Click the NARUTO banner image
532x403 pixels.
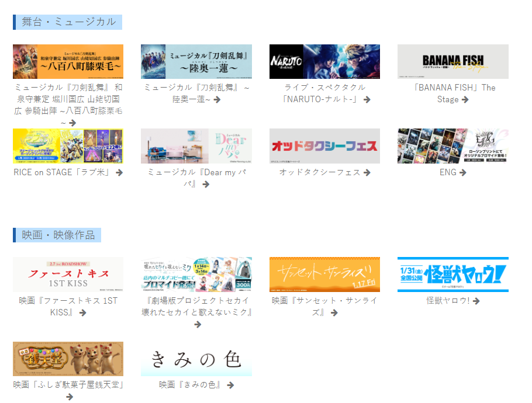[x=324, y=62]
